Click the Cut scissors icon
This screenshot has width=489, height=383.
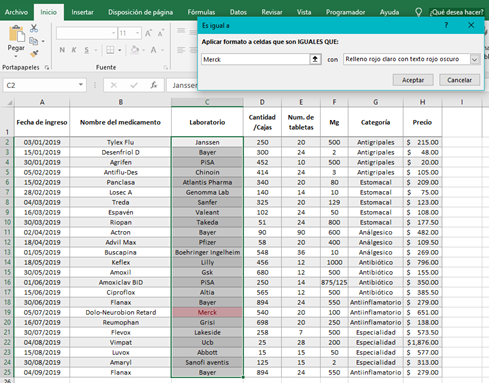[x=34, y=28]
